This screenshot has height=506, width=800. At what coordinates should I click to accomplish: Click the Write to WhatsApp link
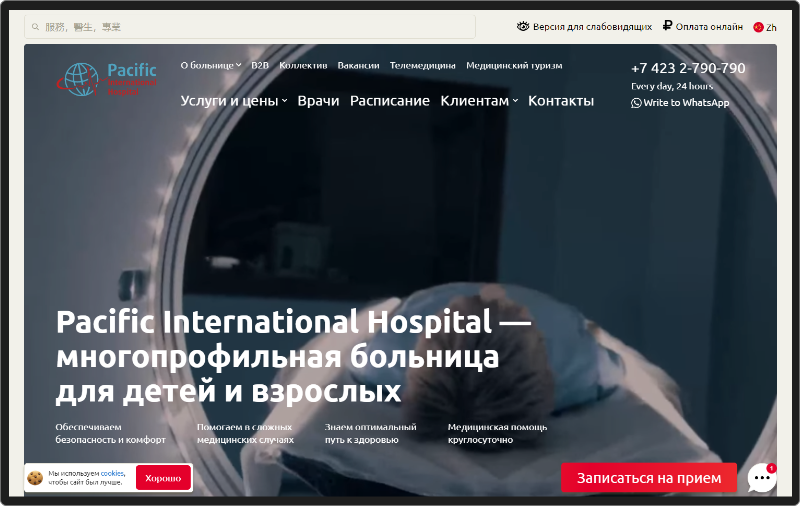click(x=686, y=103)
